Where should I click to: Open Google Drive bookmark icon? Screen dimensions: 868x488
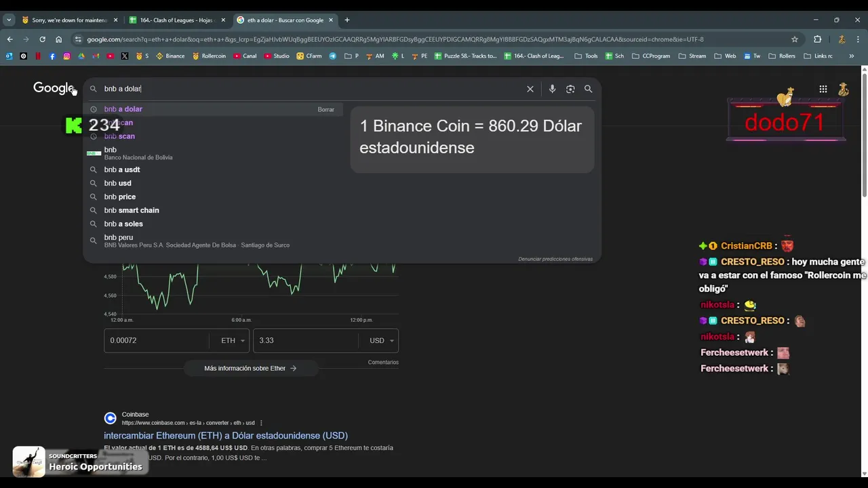click(x=81, y=56)
